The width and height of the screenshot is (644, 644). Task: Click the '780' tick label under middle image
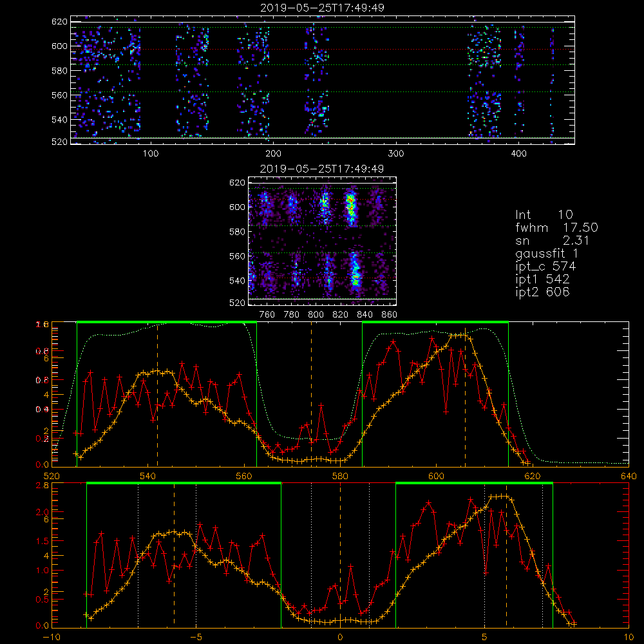point(292,315)
